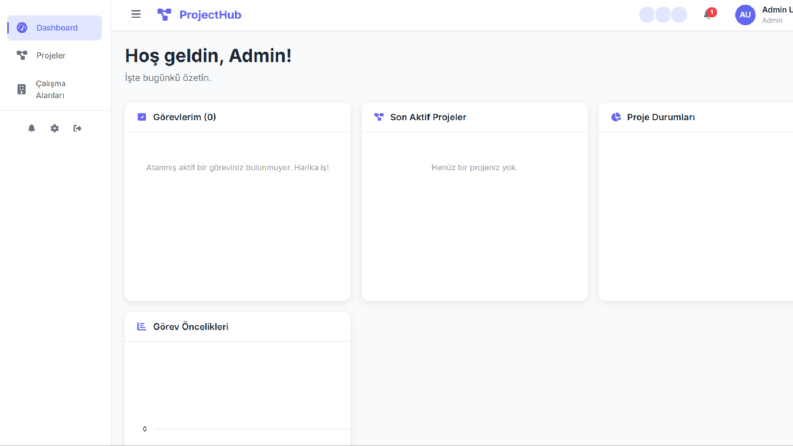Toggle the sidebar with the hamburger menu
The height and width of the screenshot is (446, 793).
[x=136, y=14]
